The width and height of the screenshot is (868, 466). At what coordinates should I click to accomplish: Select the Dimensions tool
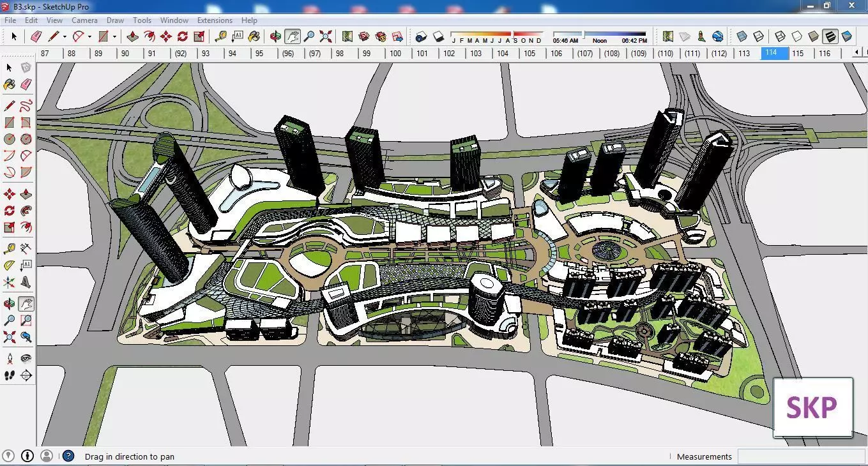pyautogui.click(x=26, y=248)
